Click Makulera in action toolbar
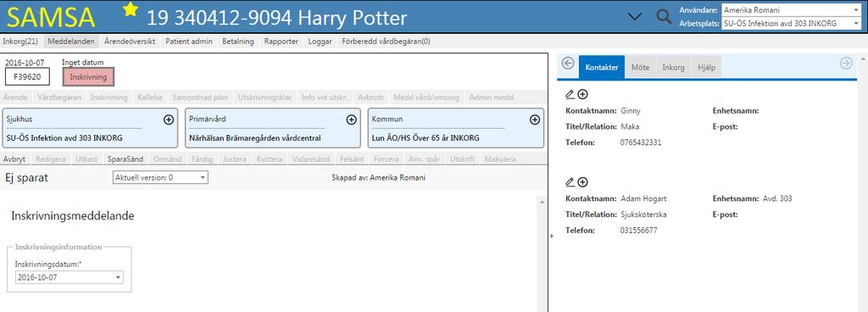868x312 pixels. pyautogui.click(x=500, y=159)
